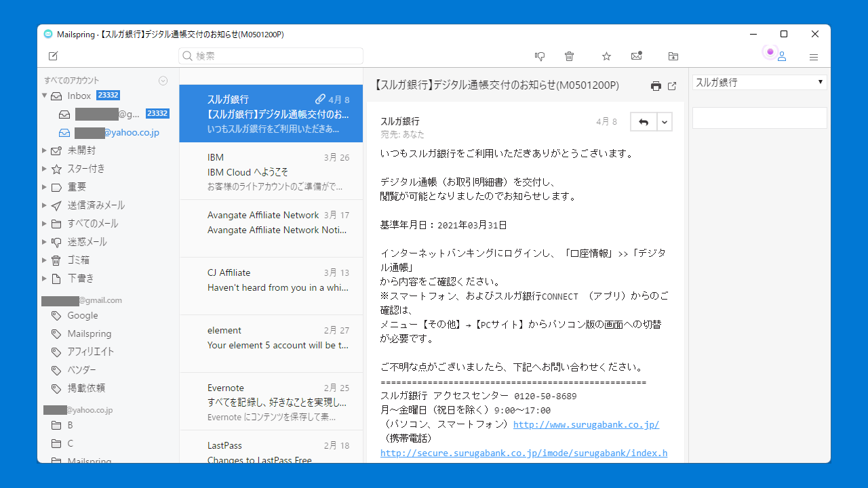868x488 pixels.
Task: Open the Evernote message
Action: pos(271,401)
